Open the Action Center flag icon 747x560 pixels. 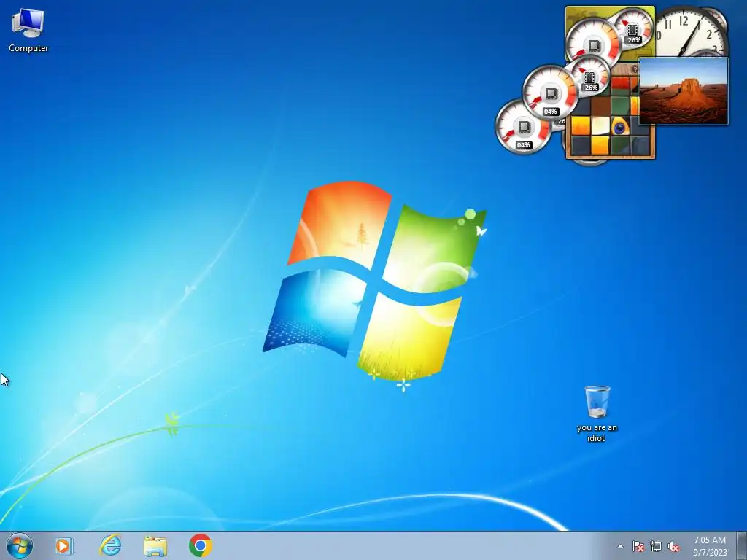[638, 547]
